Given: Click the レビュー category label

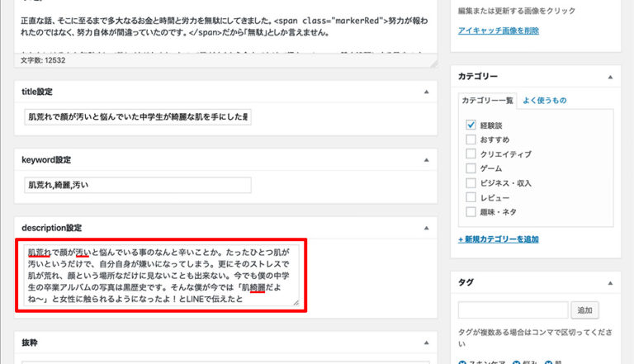Looking at the screenshot, I should click(494, 198).
